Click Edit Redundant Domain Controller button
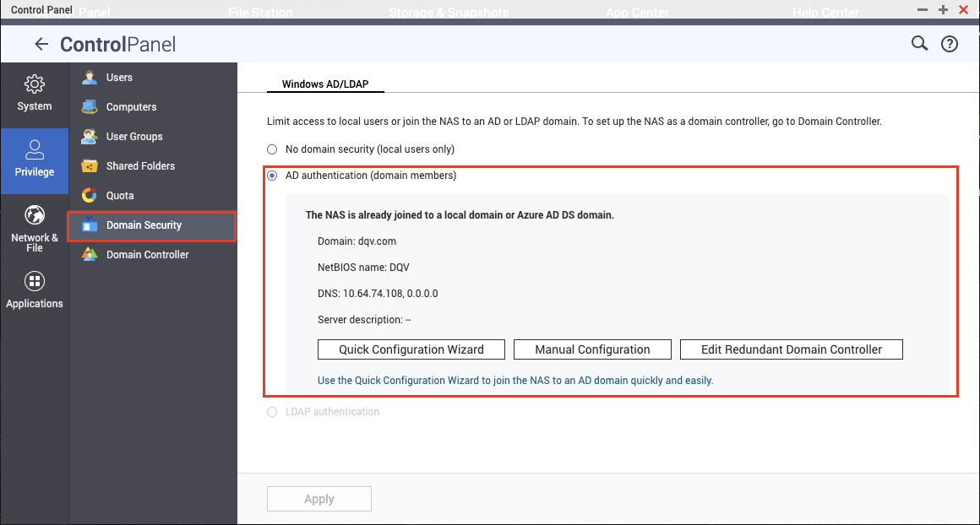This screenshot has width=980, height=525. click(x=792, y=349)
